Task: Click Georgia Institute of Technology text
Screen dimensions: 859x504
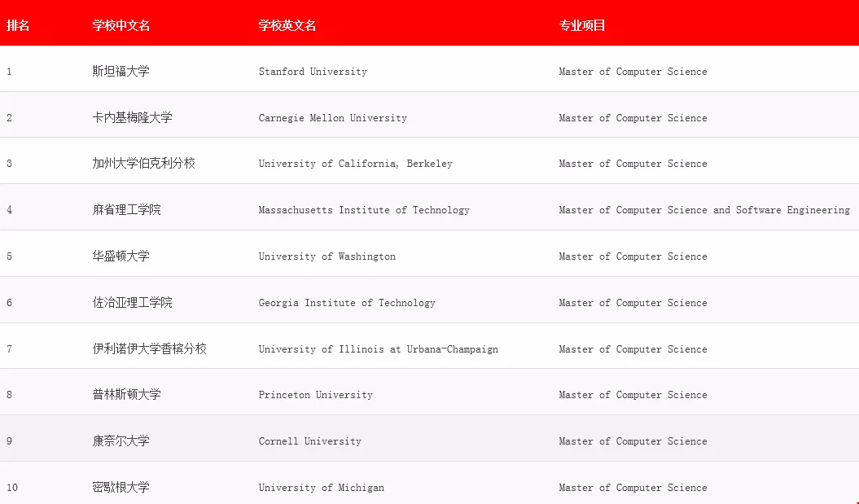Action: click(x=347, y=303)
